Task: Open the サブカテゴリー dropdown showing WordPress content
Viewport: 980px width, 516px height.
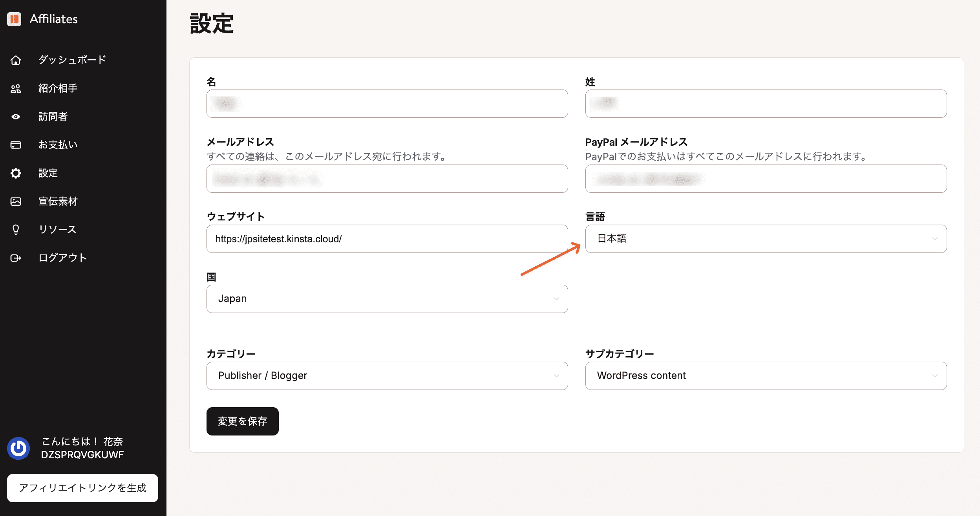Action: [766, 375]
